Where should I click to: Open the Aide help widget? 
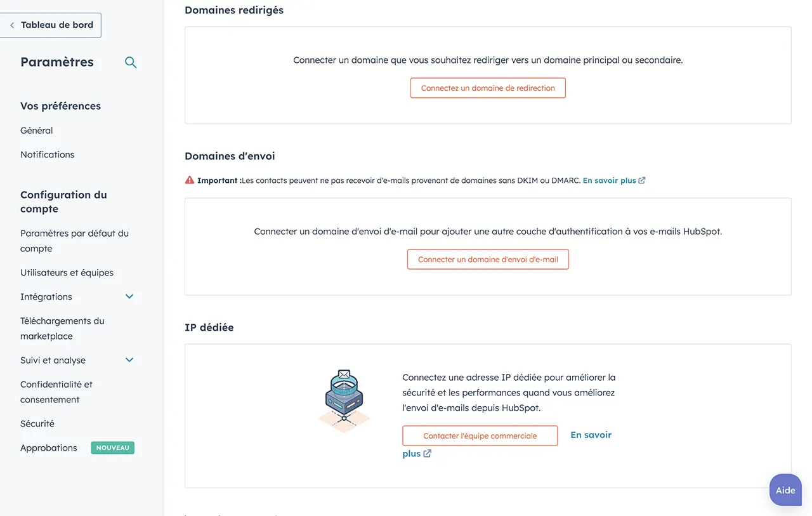click(x=785, y=491)
